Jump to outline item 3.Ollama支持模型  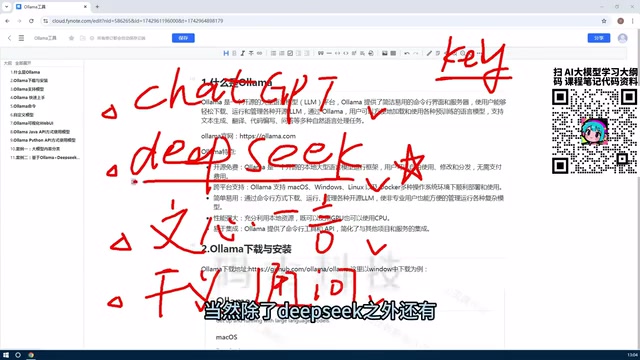coord(27,89)
